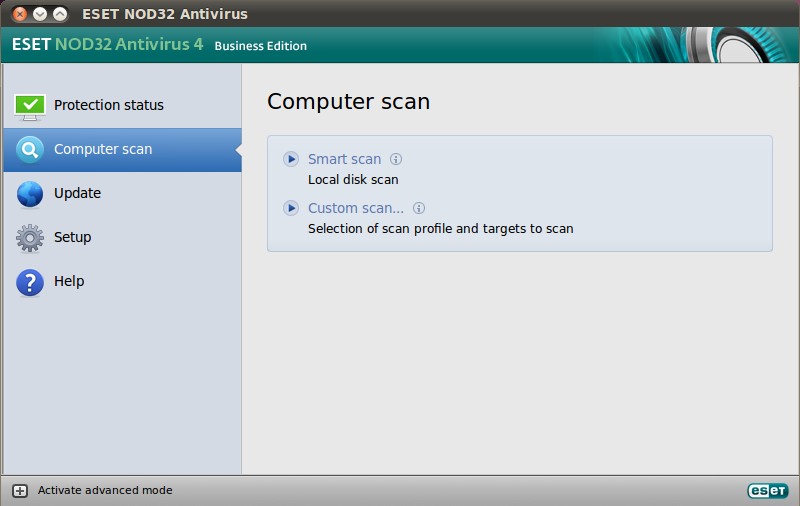Click the Setup gear icon
This screenshot has height=506, width=800.
click(30, 238)
